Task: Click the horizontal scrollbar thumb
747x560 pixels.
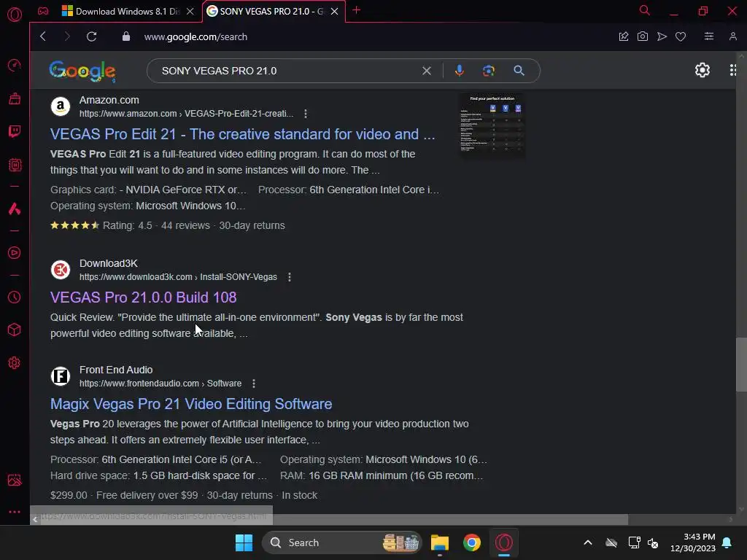Action: [334, 519]
